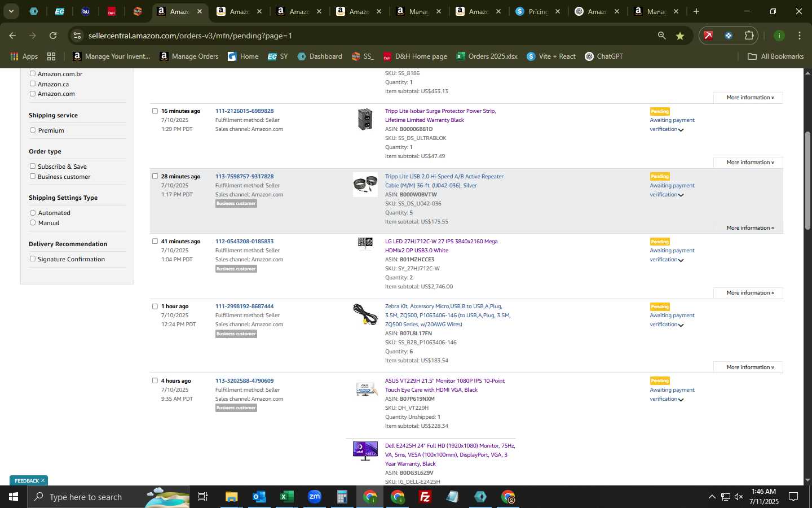Open Excel from the taskbar

(287, 497)
